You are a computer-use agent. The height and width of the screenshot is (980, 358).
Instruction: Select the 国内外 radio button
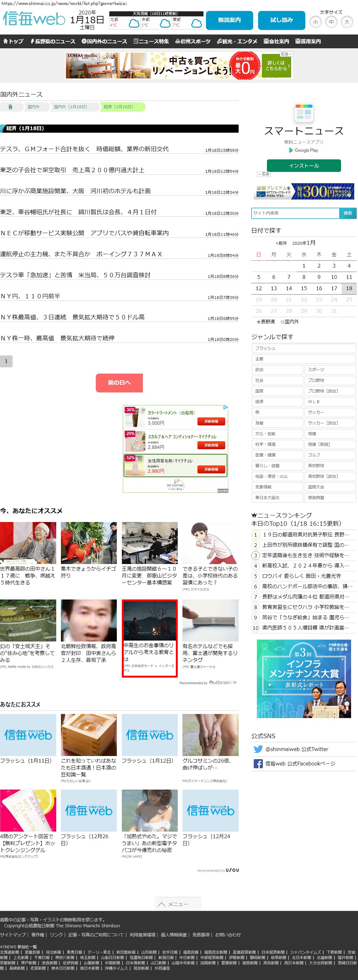[x=283, y=322]
